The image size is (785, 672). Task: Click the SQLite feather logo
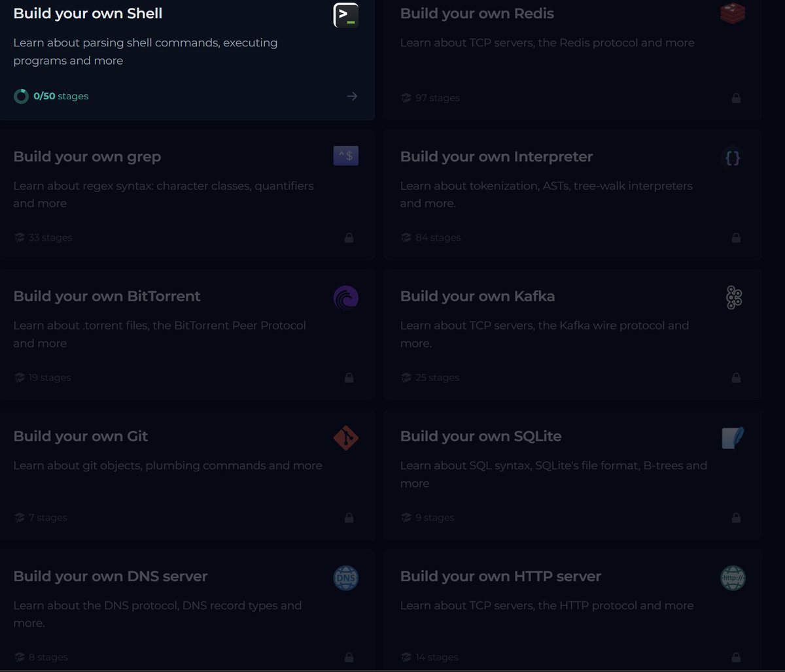(x=733, y=437)
